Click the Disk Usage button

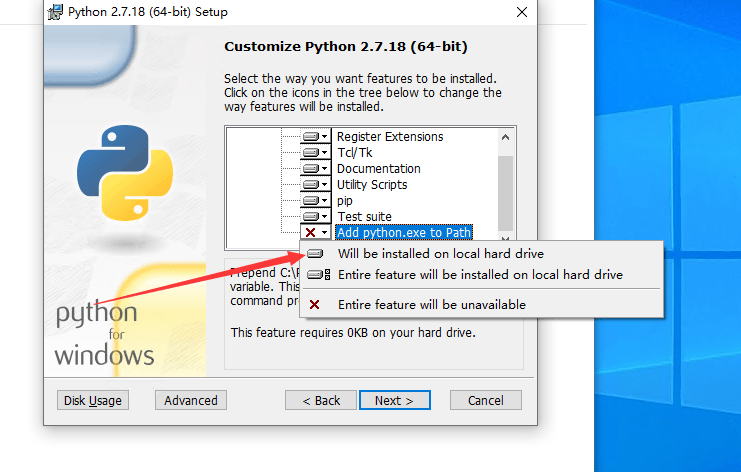(93, 400)
